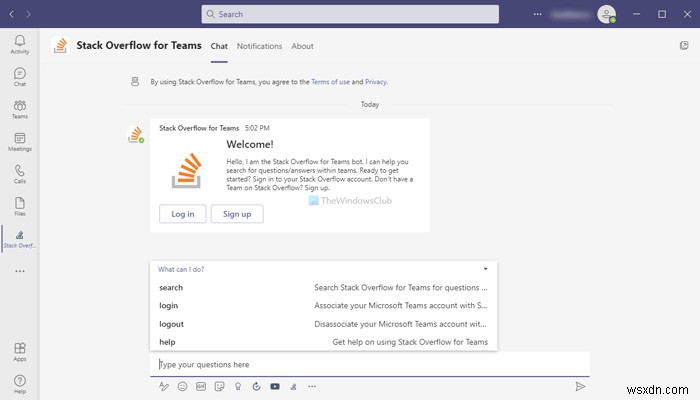Click the Welcome! heading text
700x400 pixels.
coord(250,144)
